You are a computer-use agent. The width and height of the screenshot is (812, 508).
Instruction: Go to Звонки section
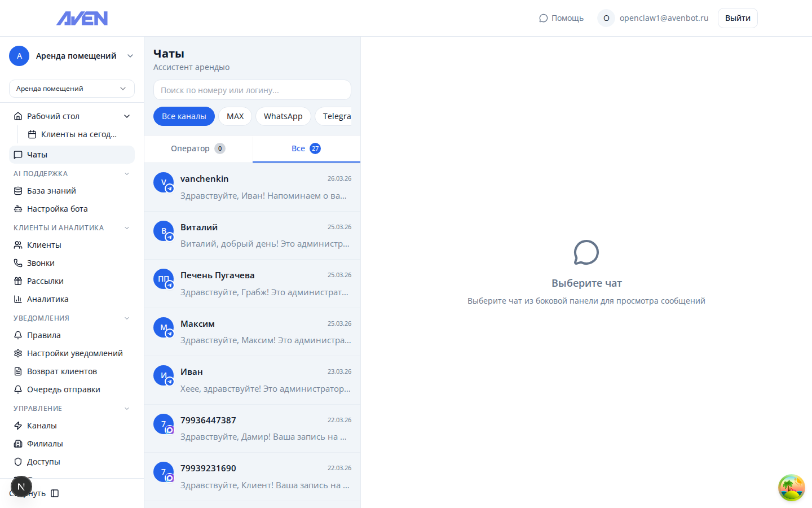[x=41, y=263]
